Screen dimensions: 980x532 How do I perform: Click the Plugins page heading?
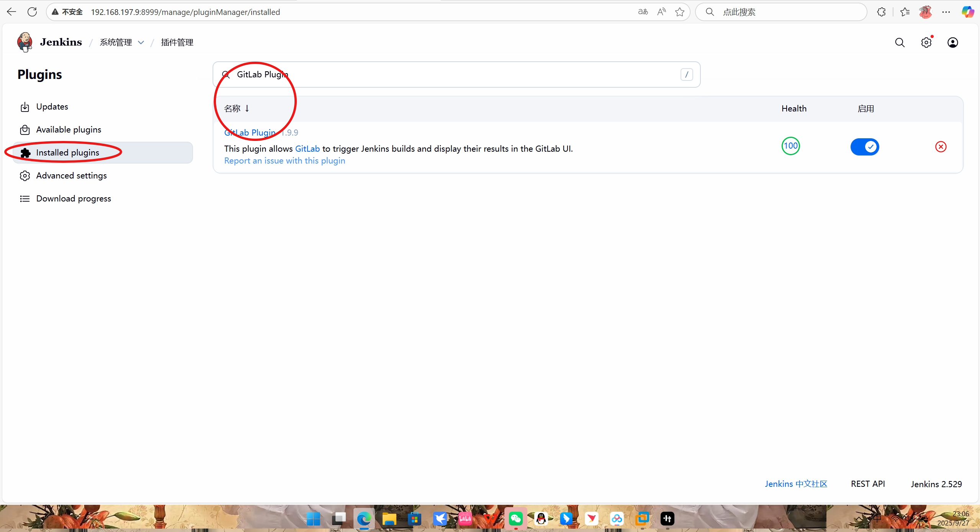click(x=39, y=74)
